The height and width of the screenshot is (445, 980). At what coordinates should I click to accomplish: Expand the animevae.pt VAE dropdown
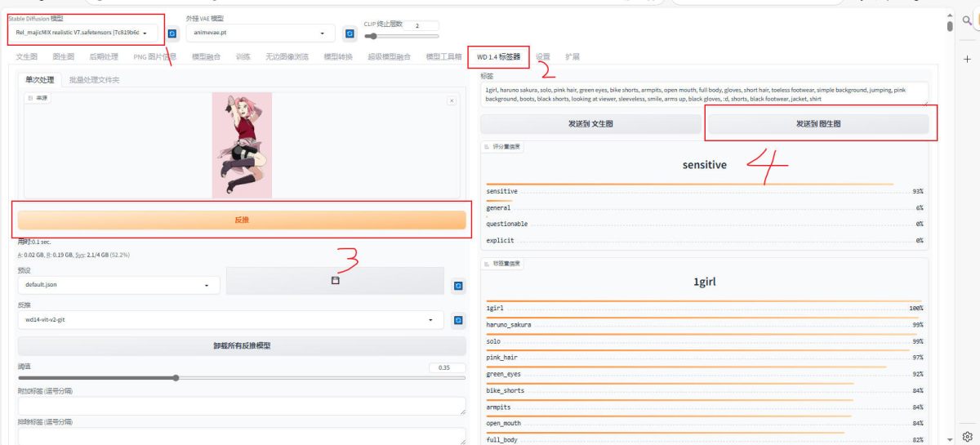coord(261,33)
